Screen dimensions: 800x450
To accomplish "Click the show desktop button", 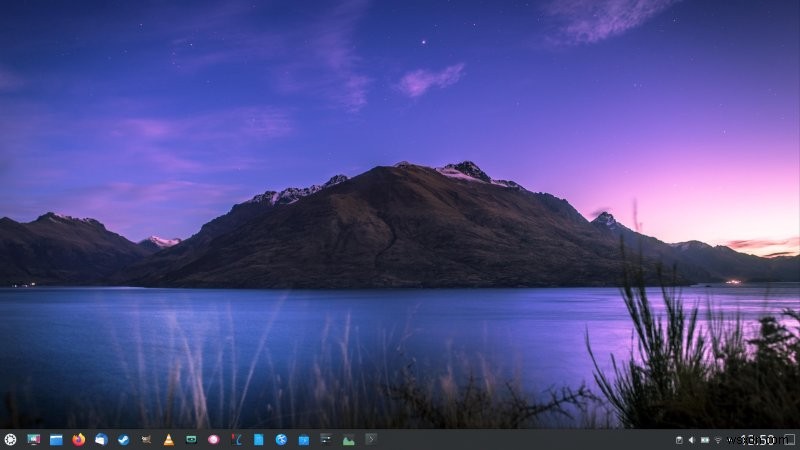I will 790,440.
